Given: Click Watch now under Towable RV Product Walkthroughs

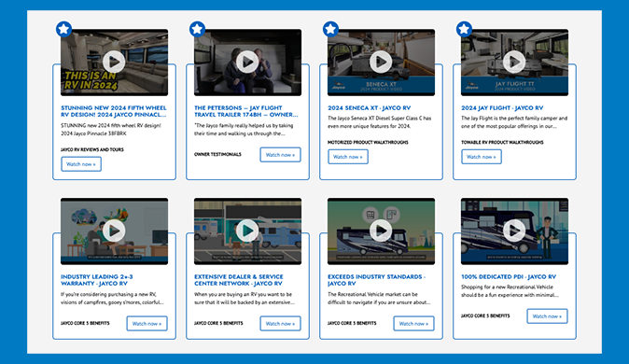Looking at the screenshot, I should point(482,157).
